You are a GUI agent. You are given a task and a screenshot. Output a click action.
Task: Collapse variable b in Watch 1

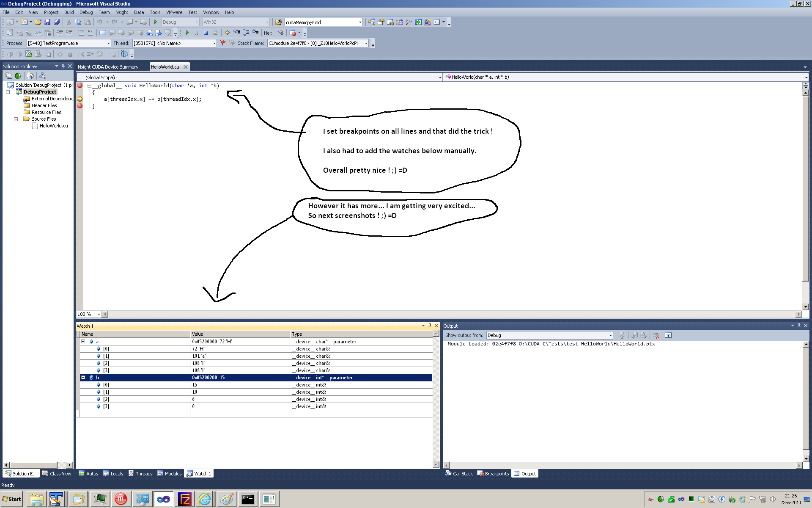[x=83, y=378]
